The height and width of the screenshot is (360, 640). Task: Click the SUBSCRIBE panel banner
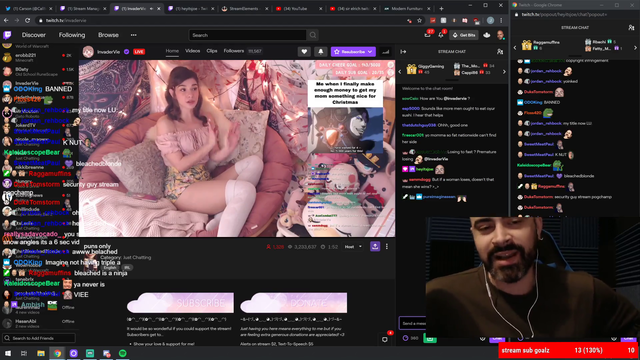click(180, 303)
